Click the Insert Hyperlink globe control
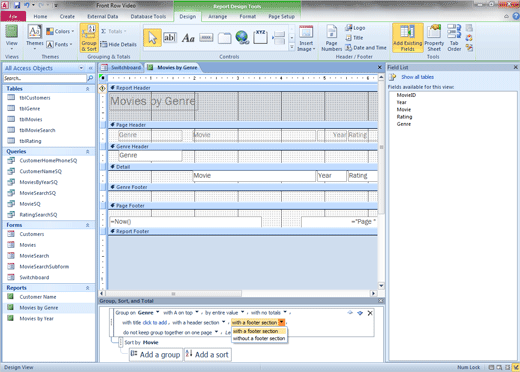The width and height of the screenshot is (520, 372). coord(242,37)
